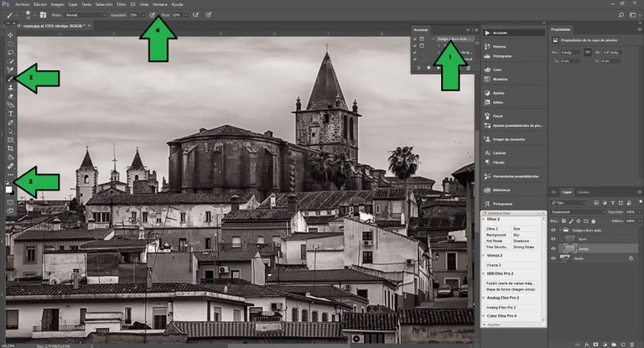Open the Filtro menu
Viewport: 644px width, 348px height.
click(121, 4)
